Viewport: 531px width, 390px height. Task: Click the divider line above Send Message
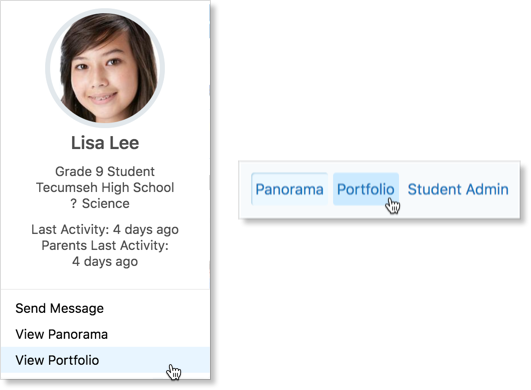105,289
